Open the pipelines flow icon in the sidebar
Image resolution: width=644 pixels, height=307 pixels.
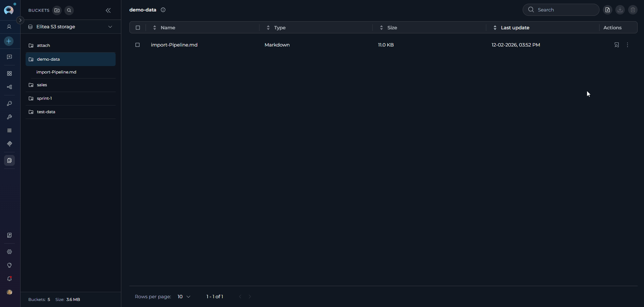pyautogui.click(x=9, y=87)
